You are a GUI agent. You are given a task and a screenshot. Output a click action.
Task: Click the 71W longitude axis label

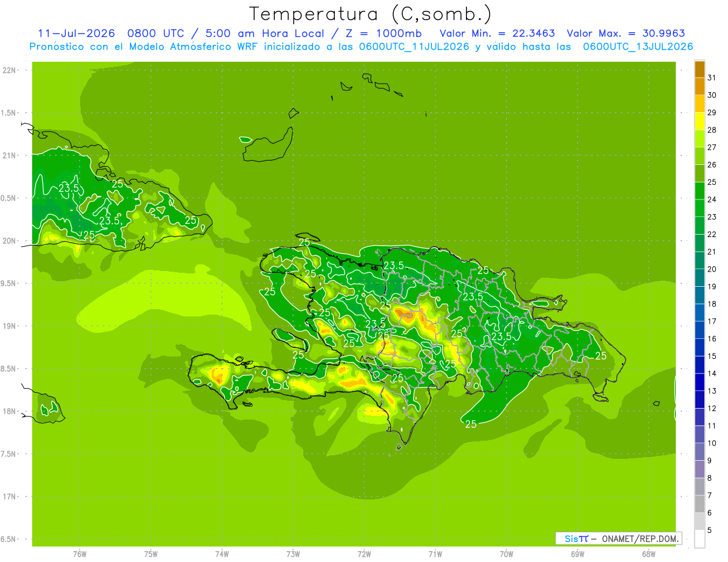[436, 554]
